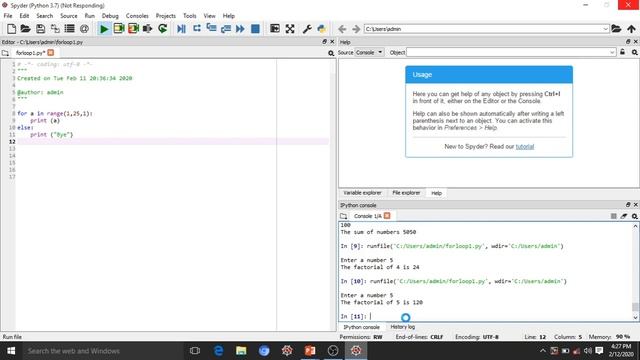Save all files toolbar icon
Image resolution: width=640 pixels, height=360 pixels.
[x=55, y=29]
